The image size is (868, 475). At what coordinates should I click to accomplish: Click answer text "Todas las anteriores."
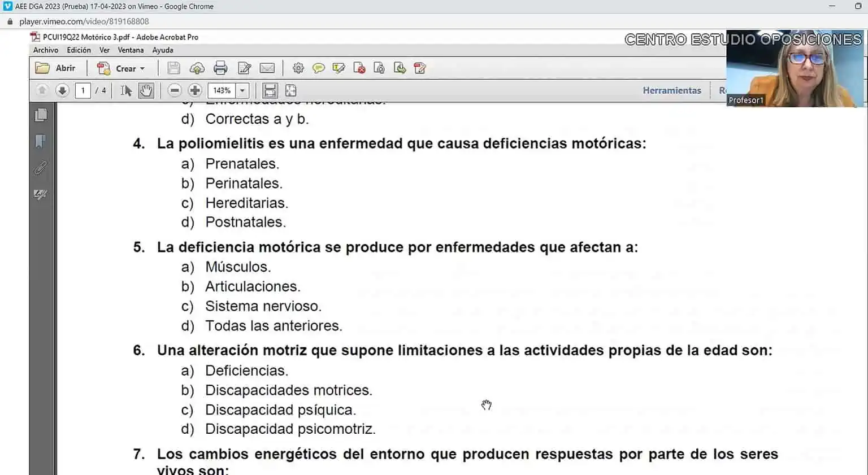pos(274,326)
